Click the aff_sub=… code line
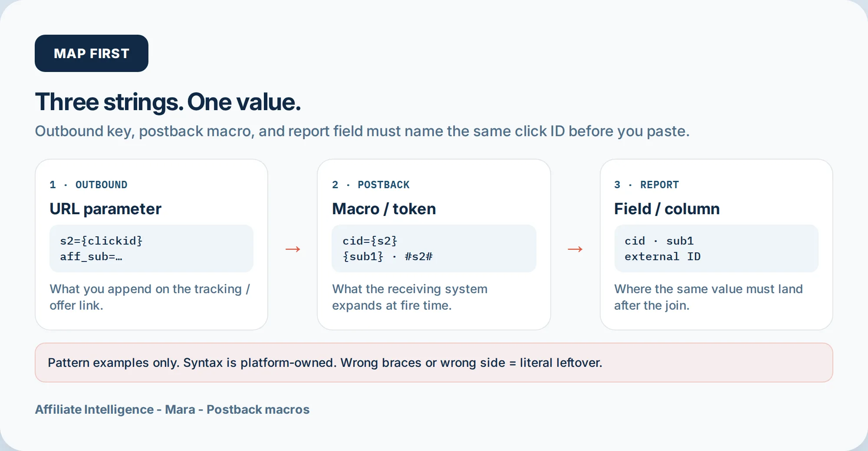The width and height of the screenshot is (868, 451). [91, 257]
